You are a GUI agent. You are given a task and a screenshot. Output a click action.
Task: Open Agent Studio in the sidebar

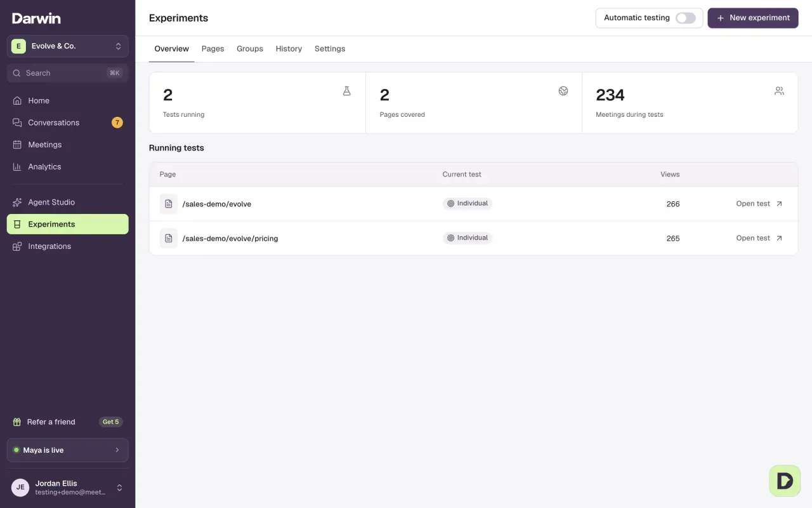[x=68, y=202]
